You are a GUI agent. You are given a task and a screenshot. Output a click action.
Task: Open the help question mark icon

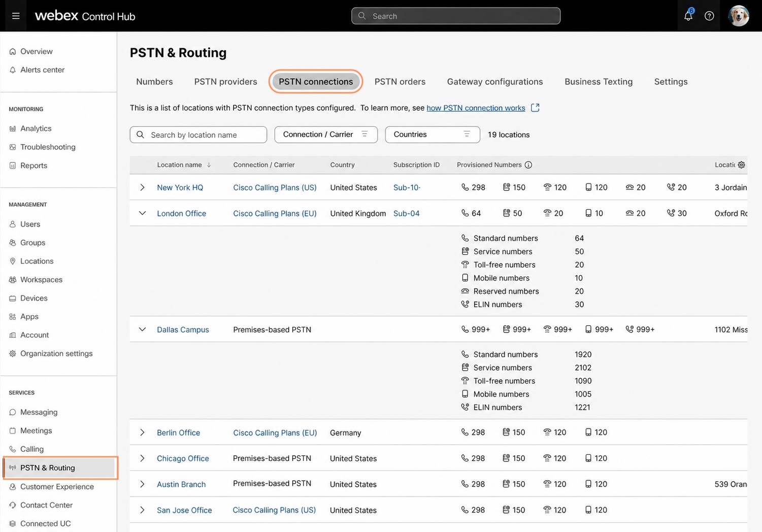click(709, 16)
